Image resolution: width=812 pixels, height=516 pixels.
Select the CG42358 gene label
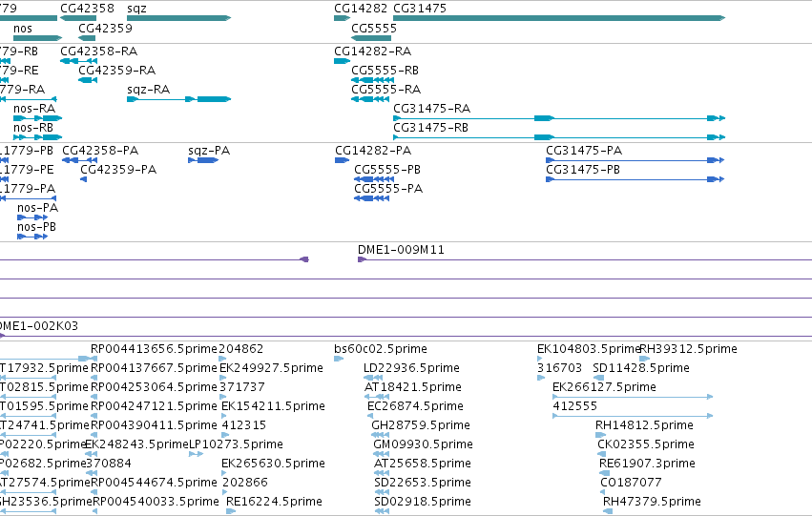point(87,9)
